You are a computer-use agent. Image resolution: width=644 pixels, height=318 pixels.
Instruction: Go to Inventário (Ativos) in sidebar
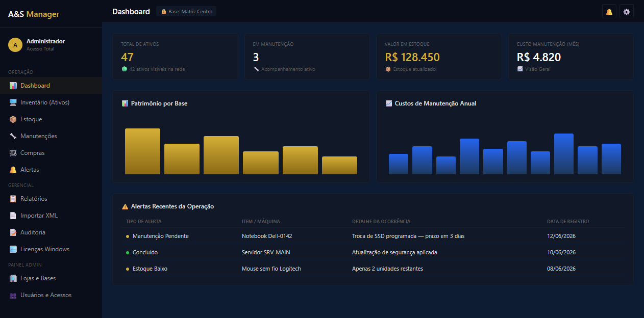click(x=51, y=102)
